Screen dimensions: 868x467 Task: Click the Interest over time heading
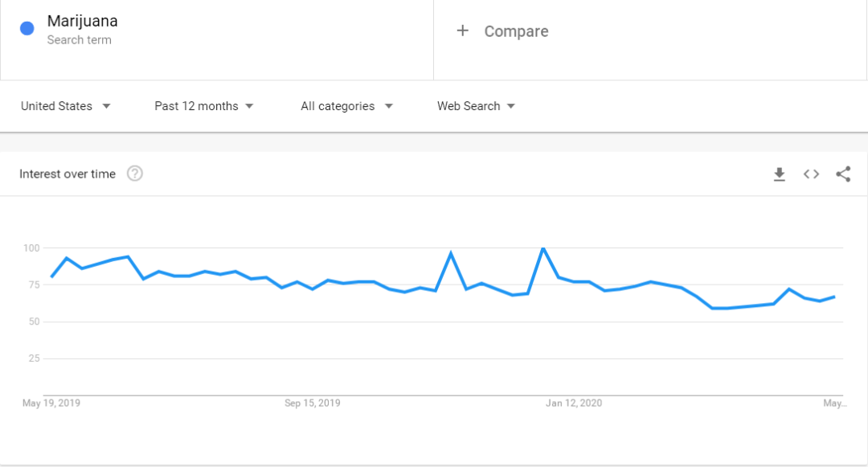click(68, 174)
